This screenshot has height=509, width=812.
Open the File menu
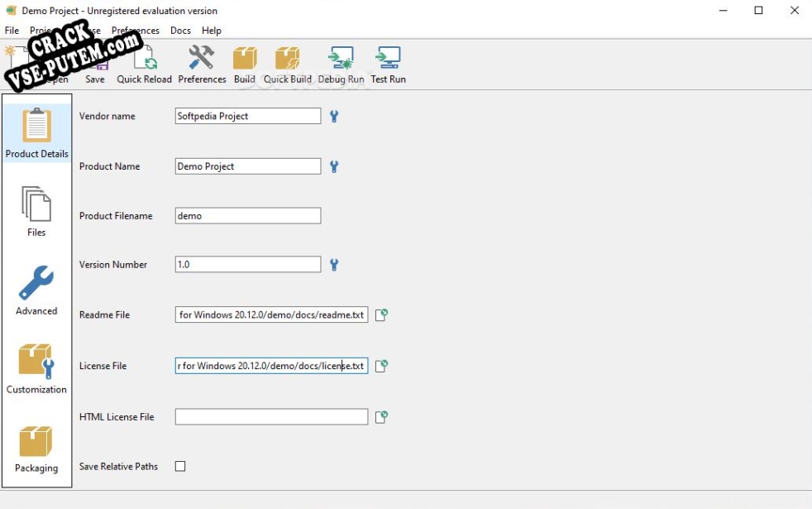tap(12, 31)
